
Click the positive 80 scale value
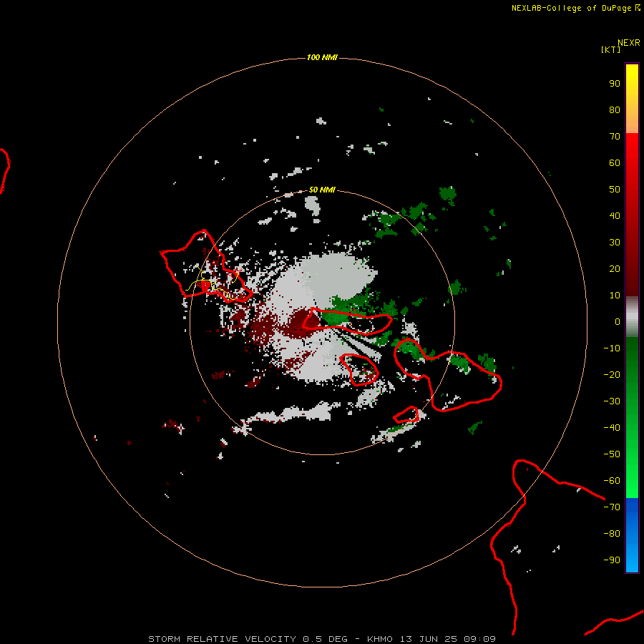pos(615,110)
